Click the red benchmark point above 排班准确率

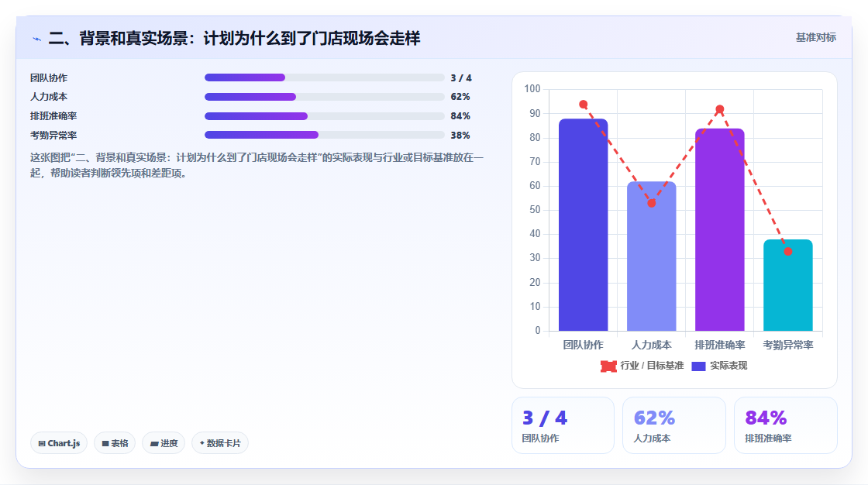click(720, 109)
